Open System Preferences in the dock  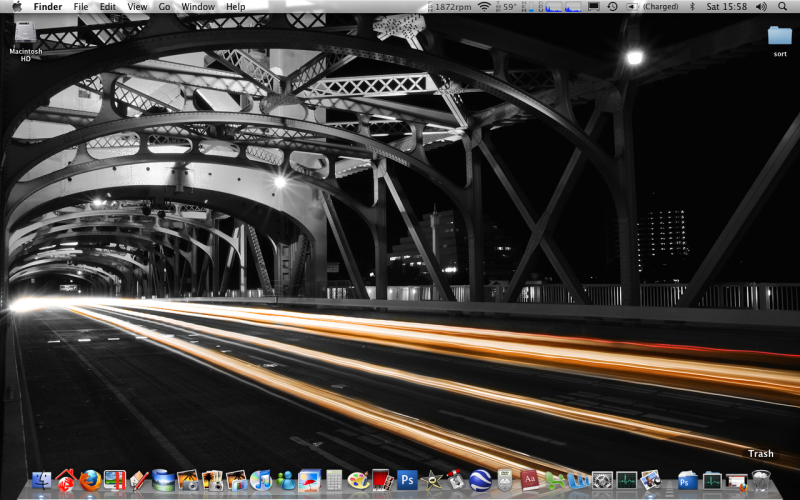coord(602,481)
